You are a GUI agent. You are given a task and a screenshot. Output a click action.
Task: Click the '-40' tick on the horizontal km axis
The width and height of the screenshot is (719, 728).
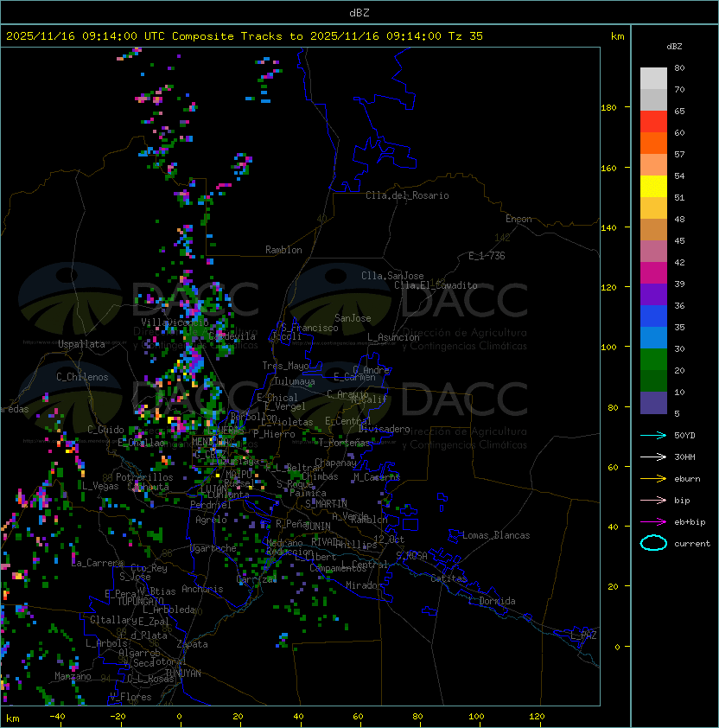point(57,717)
